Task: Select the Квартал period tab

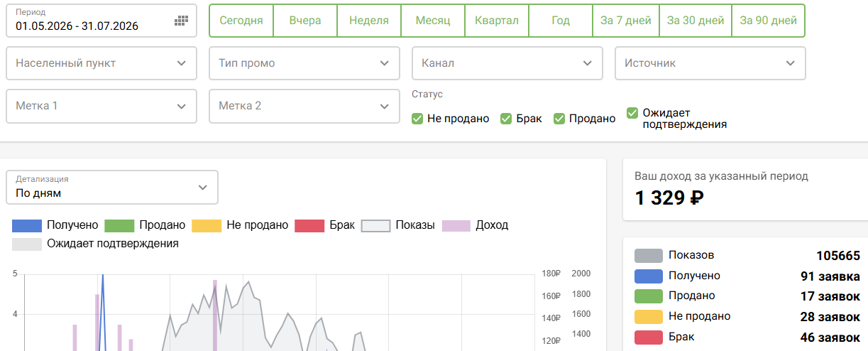Action: click(497, 21)
